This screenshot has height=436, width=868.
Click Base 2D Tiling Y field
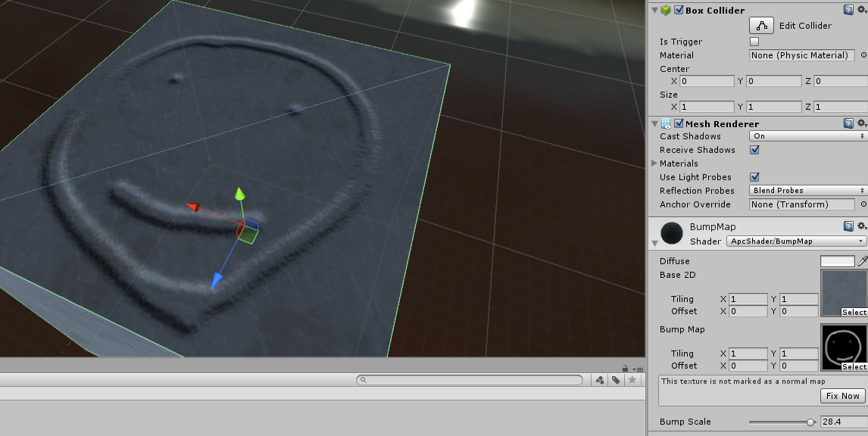point(799,299)
